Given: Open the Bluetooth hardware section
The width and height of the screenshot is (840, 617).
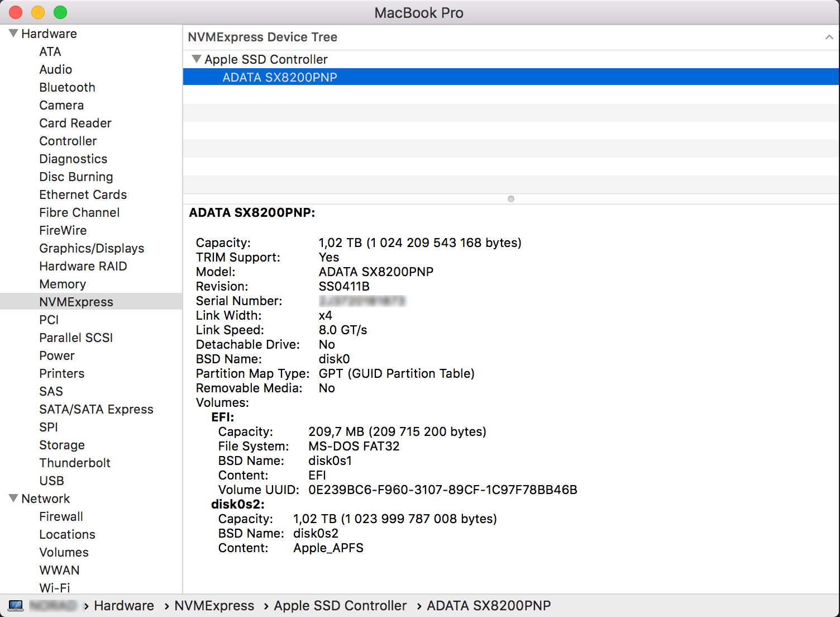Looking at the screenshot, I should [67, 87].
